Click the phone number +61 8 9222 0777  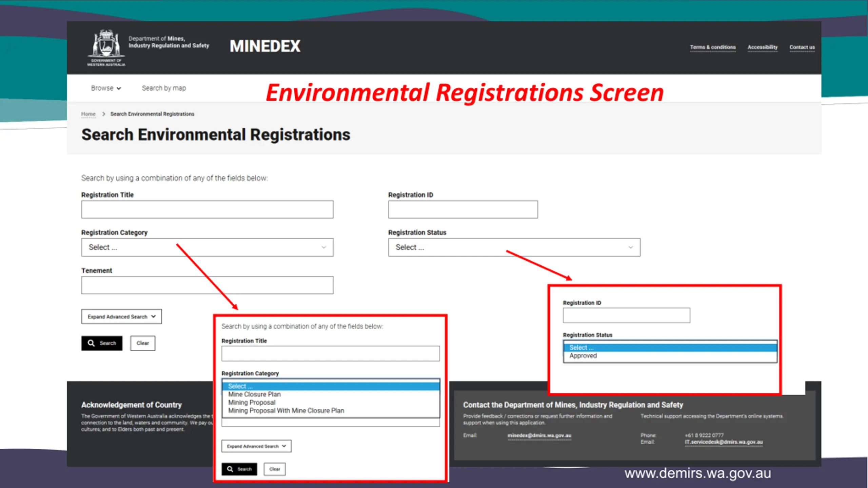click(704, 435)
